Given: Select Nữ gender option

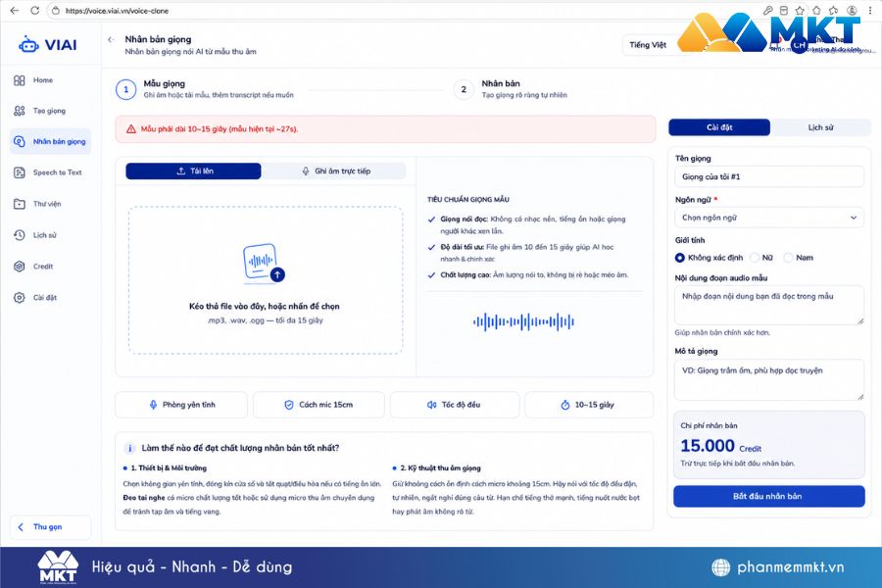Looking at the screenshot, I should (x=762, y=258).
